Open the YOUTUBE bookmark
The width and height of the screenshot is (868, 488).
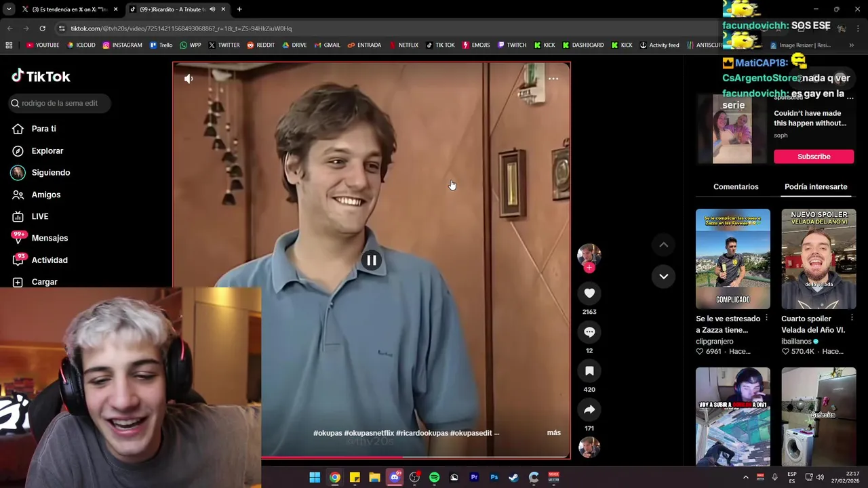tap(43, 45)
